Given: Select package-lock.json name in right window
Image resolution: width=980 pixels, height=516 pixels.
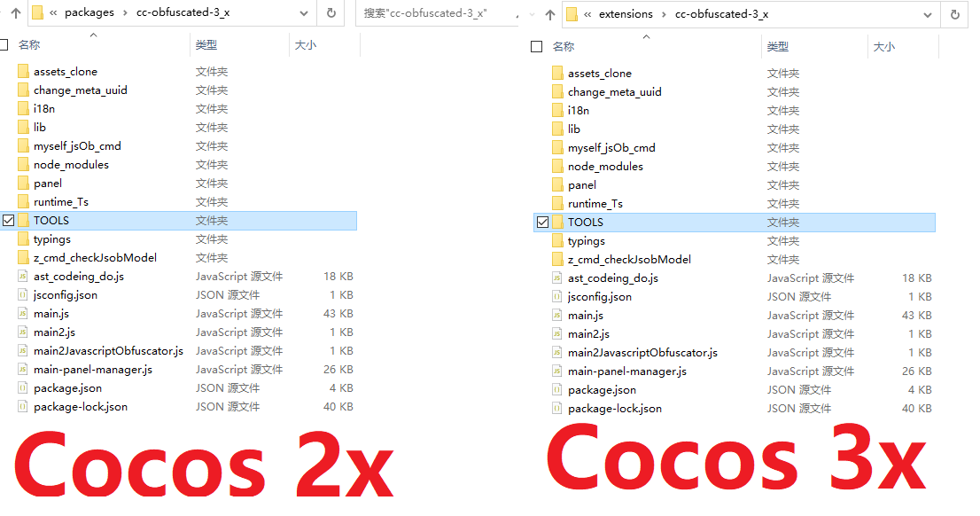Looking at the screenshot, I should (614, 409).
